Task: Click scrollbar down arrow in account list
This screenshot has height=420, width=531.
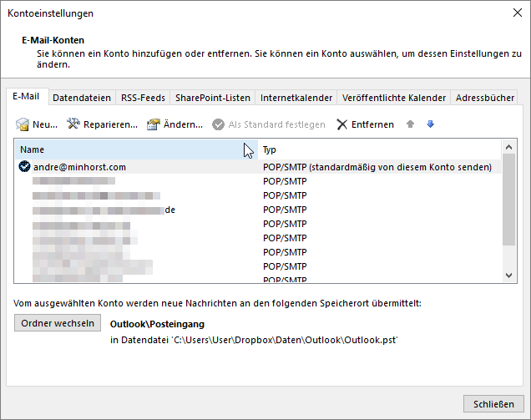Action: click(508, 275)
